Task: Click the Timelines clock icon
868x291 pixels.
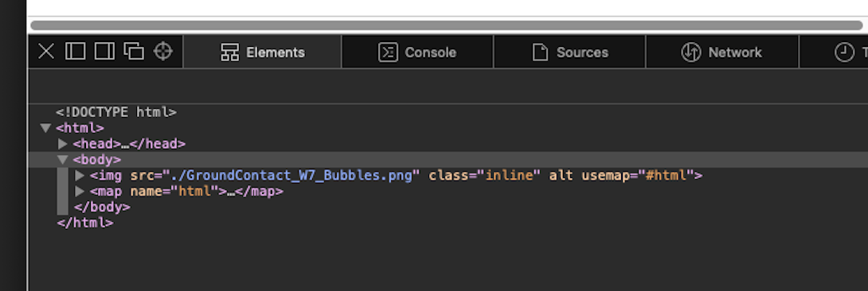Action: pos(844,52)
